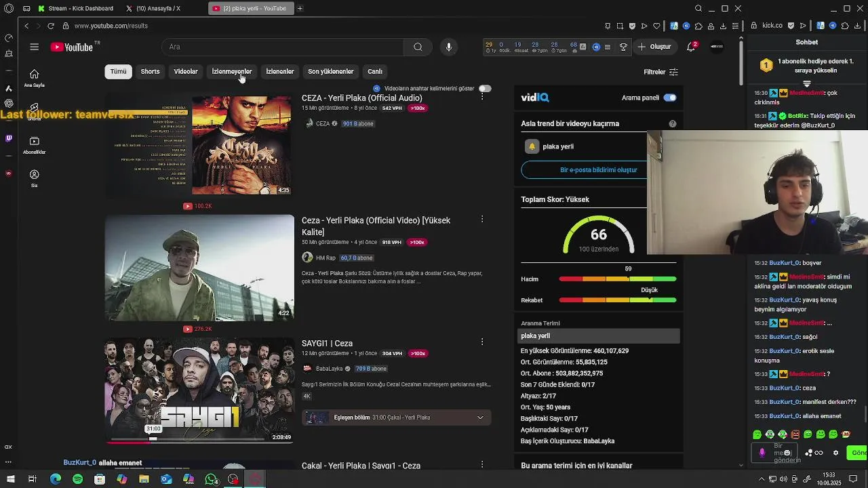Click the address bar URL
Screen dimensions: 868x488
(x=111, y=26)
